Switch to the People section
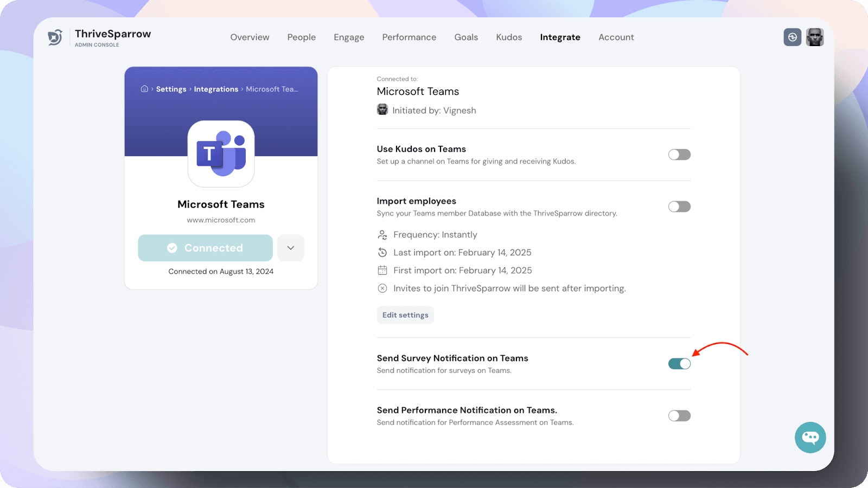 click(x=302, y=37)
